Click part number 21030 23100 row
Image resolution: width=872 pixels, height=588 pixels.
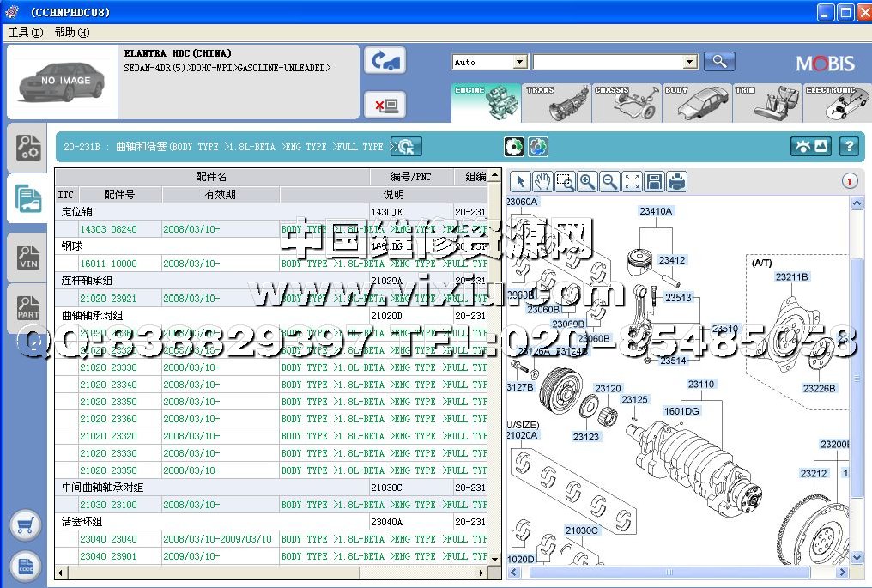pyautogui.click(x=108, y=505)
